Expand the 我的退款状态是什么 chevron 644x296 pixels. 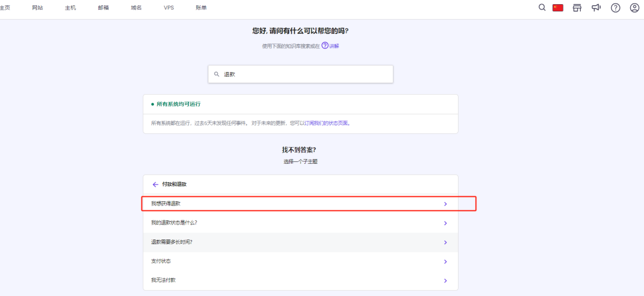tap(445, 223)
